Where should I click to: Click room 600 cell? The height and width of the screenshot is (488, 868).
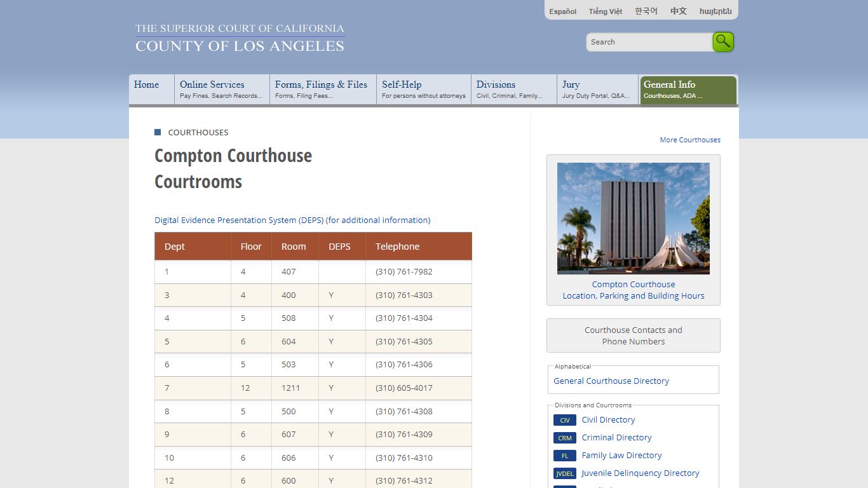click(x=295, y=479)
